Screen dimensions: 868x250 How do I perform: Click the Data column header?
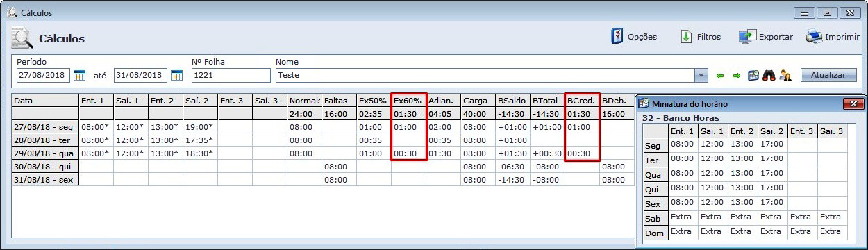(45, 101)
